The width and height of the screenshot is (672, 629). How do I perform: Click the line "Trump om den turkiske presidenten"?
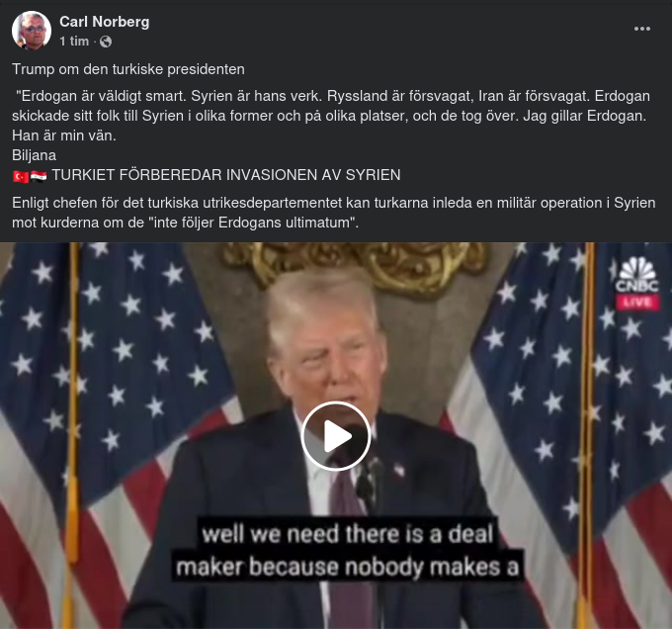tap(128, 69)
